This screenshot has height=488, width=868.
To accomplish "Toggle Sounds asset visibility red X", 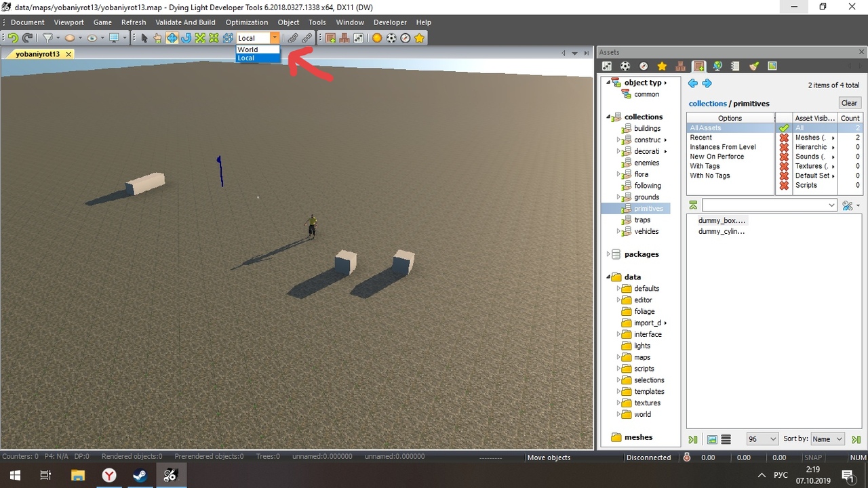I will 784,157.
